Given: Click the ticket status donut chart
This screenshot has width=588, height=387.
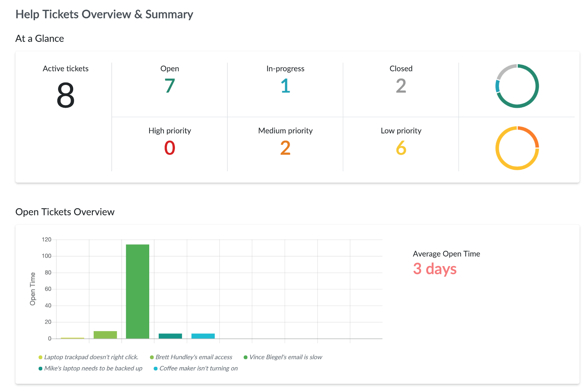Looking at the screenshot, I should coord(517,86).
